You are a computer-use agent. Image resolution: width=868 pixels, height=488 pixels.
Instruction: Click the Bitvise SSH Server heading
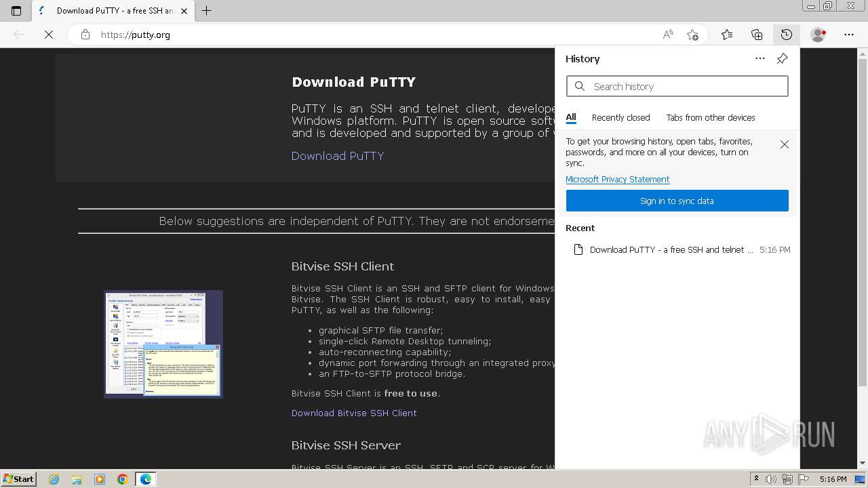pos(346,445)
